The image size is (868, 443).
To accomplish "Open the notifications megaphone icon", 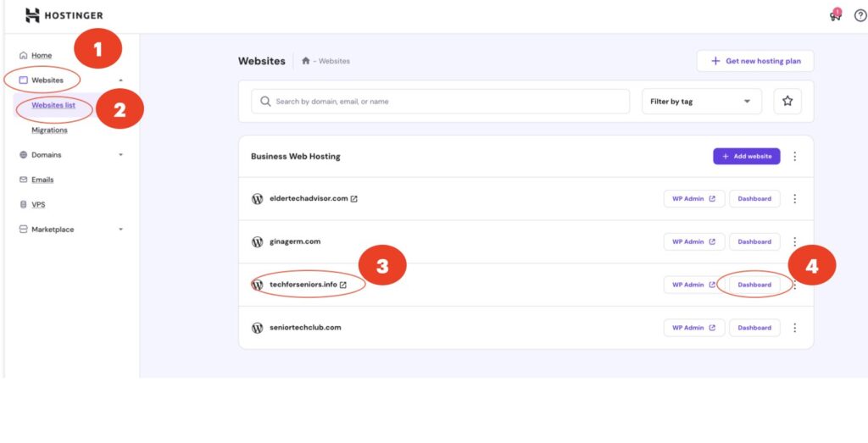I will (835, 15).
